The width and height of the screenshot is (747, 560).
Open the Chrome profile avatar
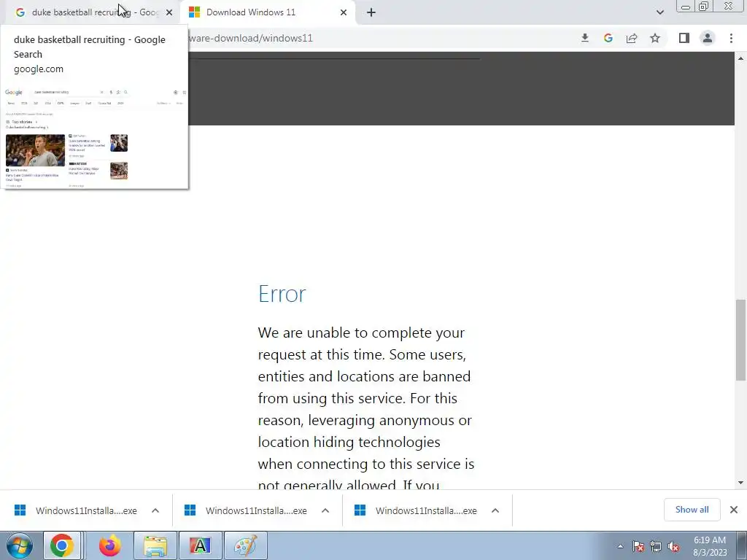(708, 38)
